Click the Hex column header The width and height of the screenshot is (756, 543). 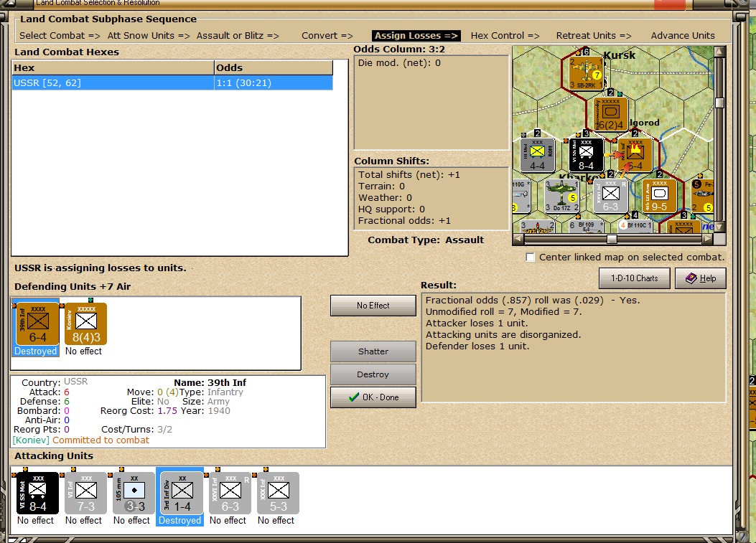(x=113, y=68)
